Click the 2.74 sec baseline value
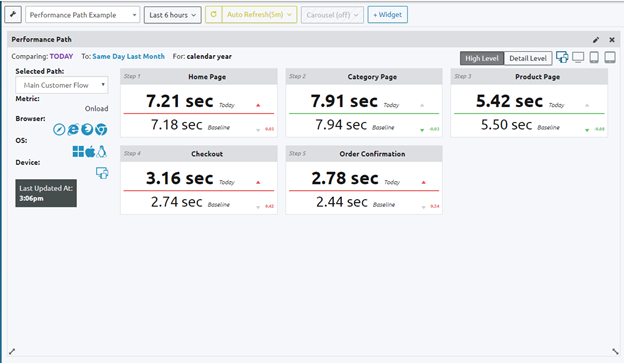624x363 pixels. [x=176, y=202]
